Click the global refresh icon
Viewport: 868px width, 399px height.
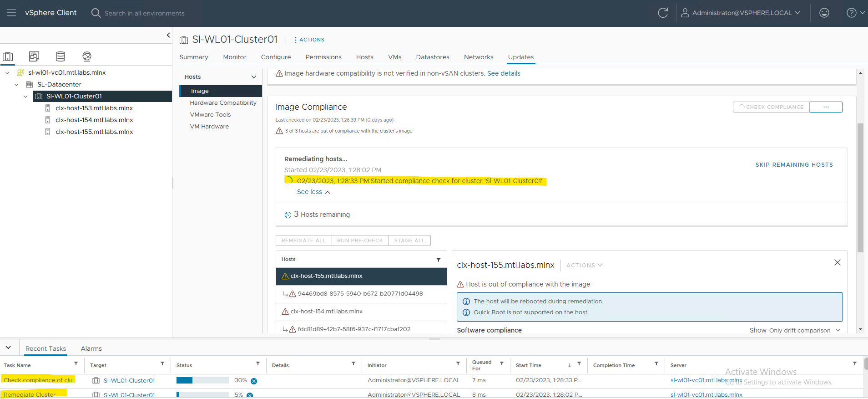point(663,13)
